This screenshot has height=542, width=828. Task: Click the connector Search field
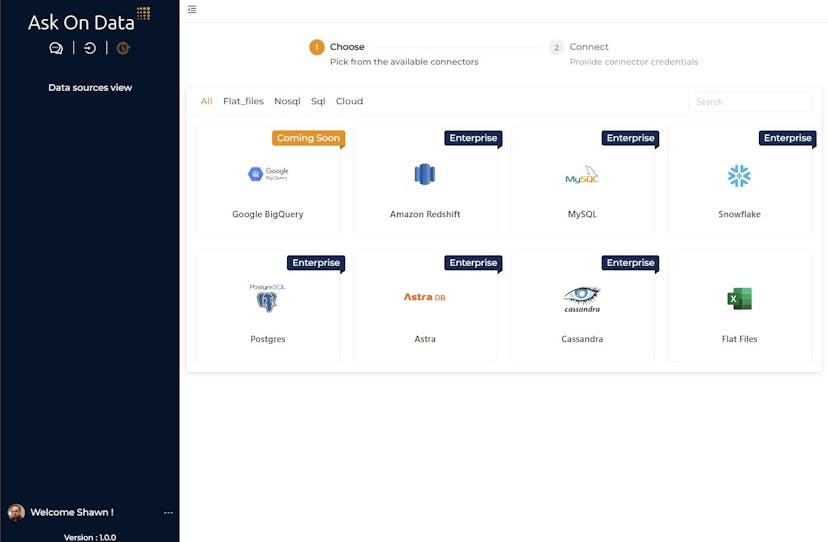click(x=750, y=101)
